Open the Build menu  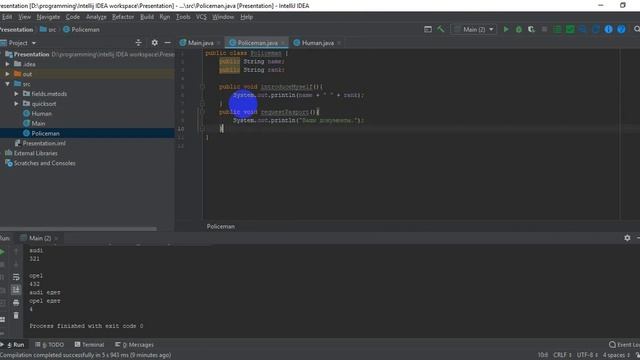(x=147, y=17)
